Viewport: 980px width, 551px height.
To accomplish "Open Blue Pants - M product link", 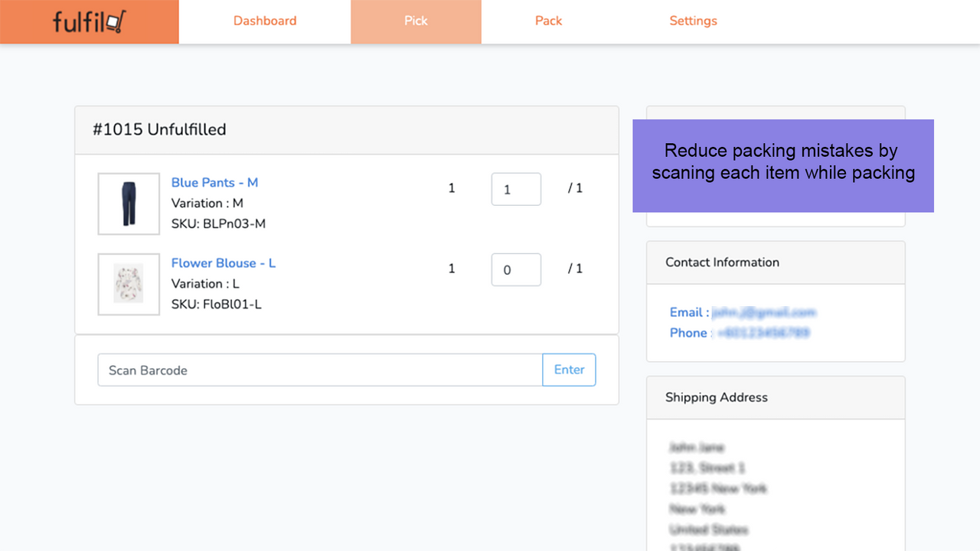I will (214, 182).
